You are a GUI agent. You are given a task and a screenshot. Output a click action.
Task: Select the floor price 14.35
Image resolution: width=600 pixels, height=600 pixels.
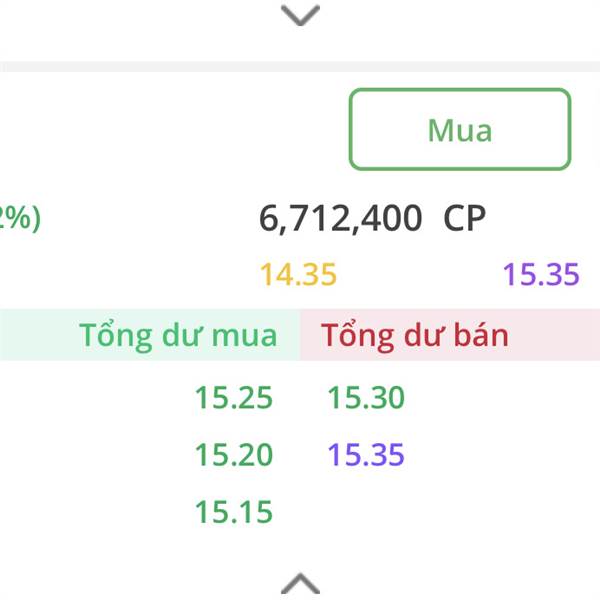tap(298, 274)
